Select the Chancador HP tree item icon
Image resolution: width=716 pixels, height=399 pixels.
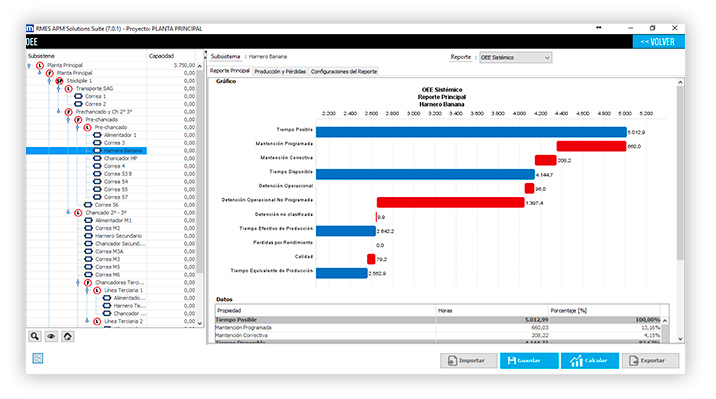97,158
